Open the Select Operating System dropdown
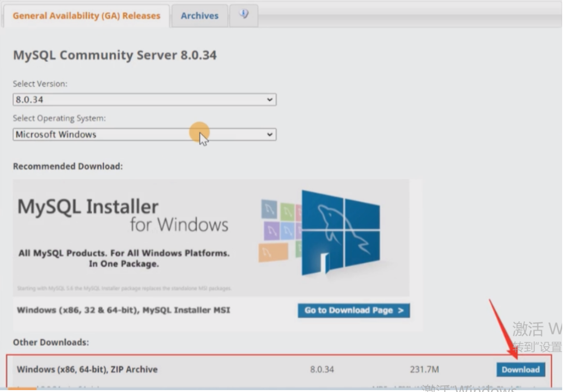This screenshot has height=392, width=565. click(145, 134)
